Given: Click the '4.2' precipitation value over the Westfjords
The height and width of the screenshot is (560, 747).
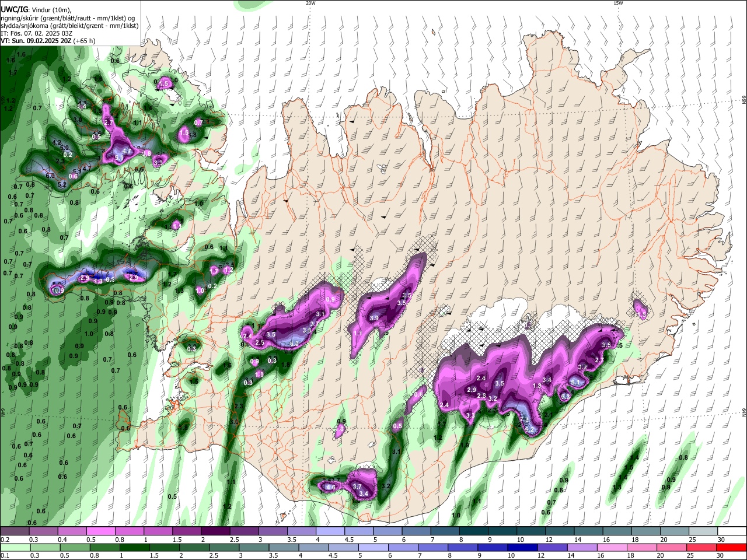Looking at the screenshot, I should click(57, 142).
